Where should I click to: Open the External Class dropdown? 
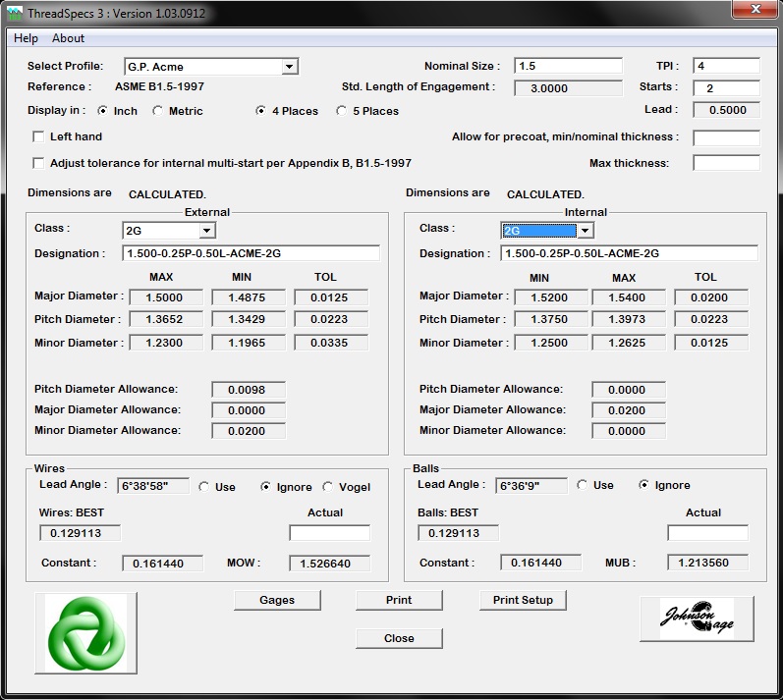coord(206,231)
